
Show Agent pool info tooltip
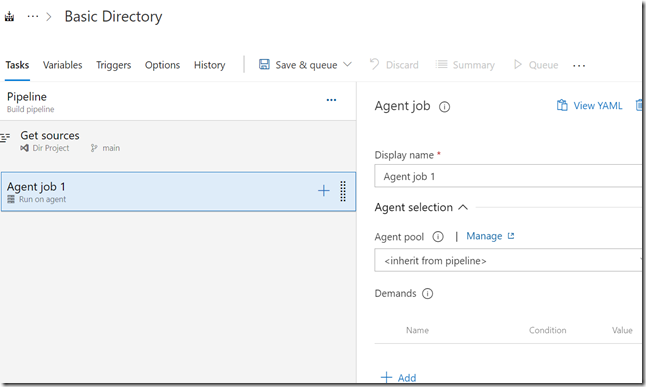coord(438,237)
